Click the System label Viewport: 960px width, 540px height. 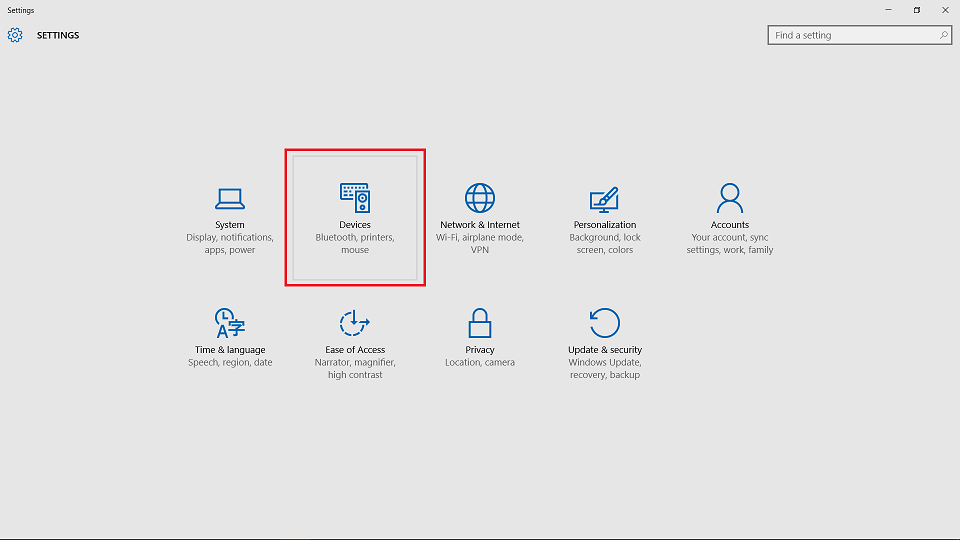[230, 225]
